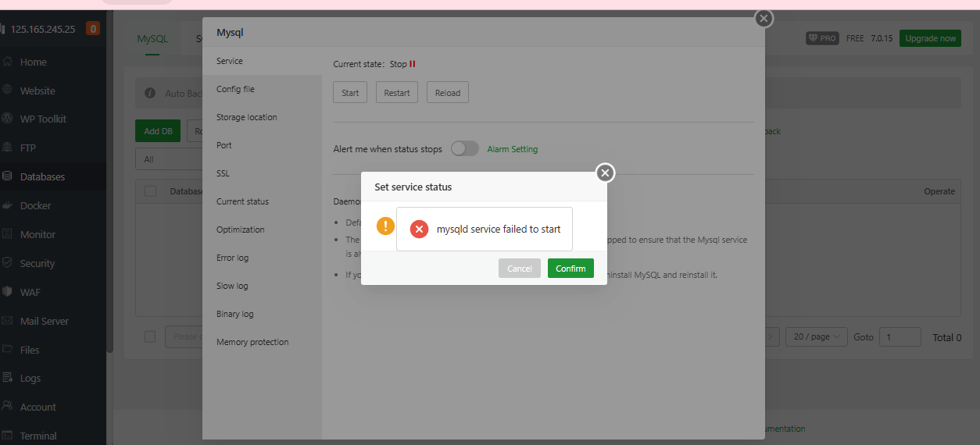The width and height of the screenshot is (980, 445).
Task: Click the Security shield icon
Action: point(7,263)
